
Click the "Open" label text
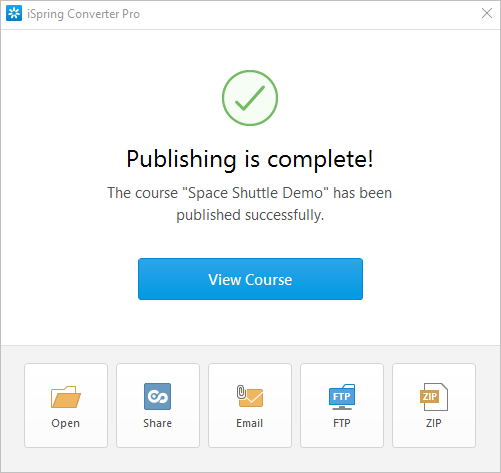pyautogui.click(x=66, y=423)
